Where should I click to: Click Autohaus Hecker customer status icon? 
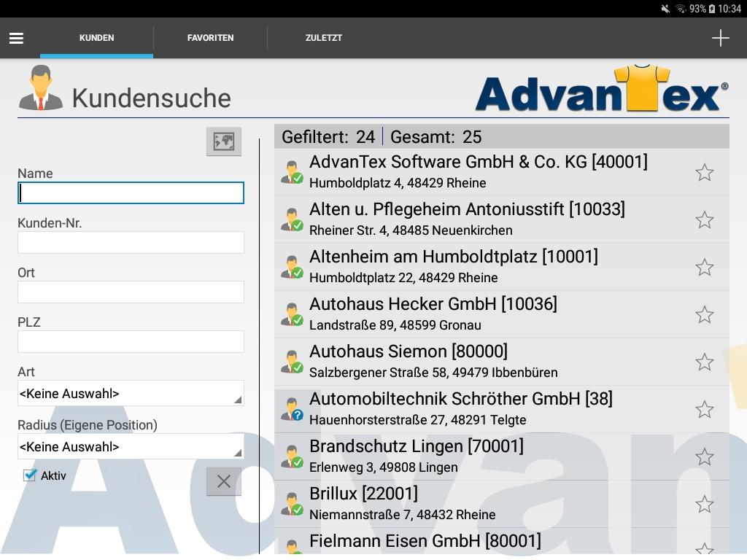[292, 314]
